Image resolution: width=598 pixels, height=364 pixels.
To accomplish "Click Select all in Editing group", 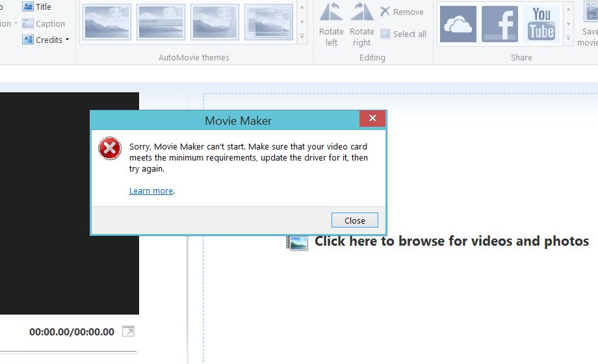I will click(x=404, y=34).
